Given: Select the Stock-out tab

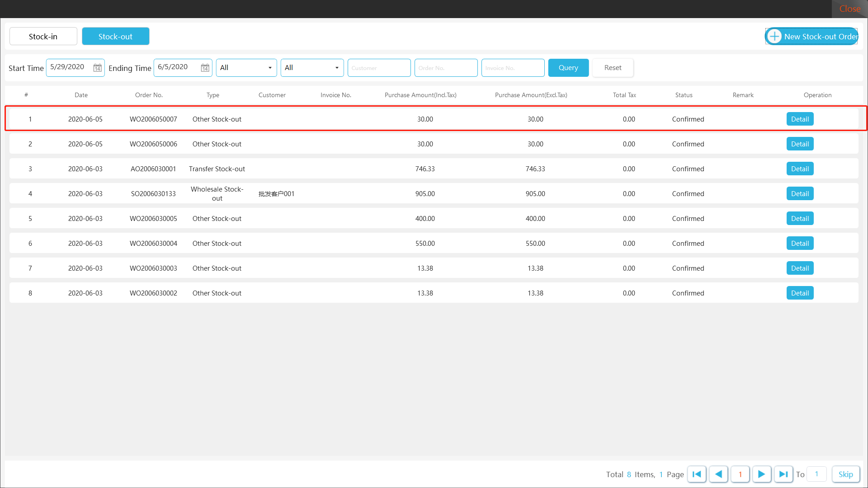Looking at the screenshot, I should pos(116,36).
